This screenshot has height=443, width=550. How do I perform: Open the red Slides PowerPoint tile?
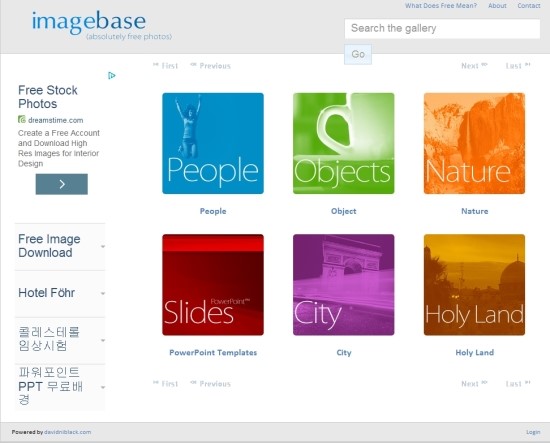[213, 285]
